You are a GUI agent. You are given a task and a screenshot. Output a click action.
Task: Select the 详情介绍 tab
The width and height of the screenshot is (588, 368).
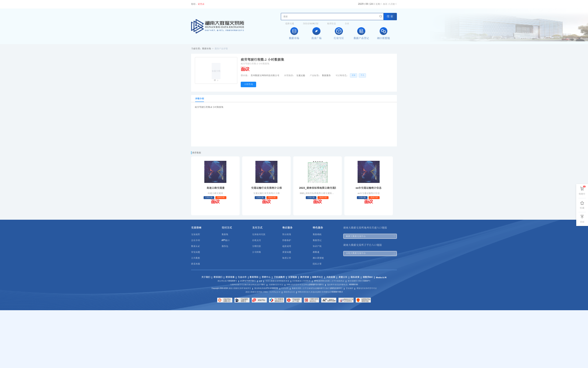click(x=200, y=99)
